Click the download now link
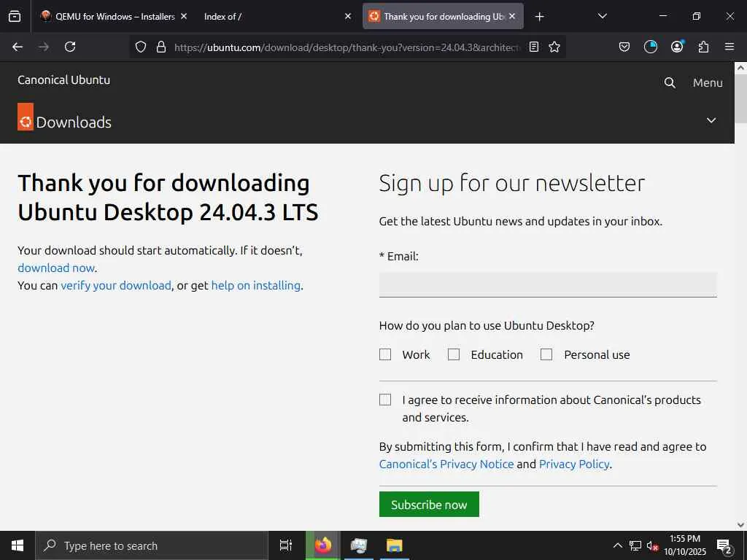 pyautogui.click(x=56, y=268)
